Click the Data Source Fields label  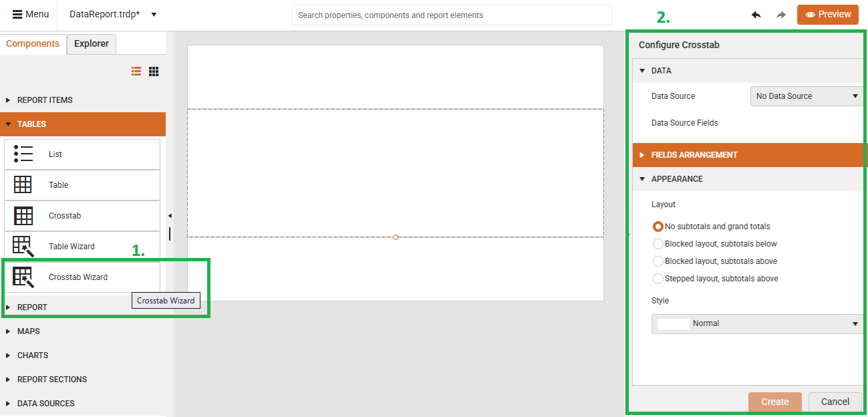[685, 123]
